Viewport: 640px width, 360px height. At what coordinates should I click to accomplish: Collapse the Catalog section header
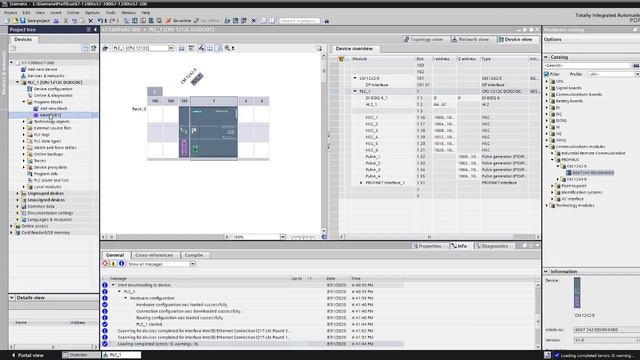[x=546, y=57]
